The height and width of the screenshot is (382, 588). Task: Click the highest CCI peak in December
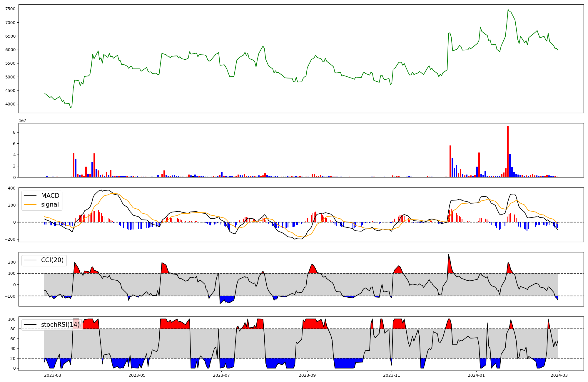(448, 255)
